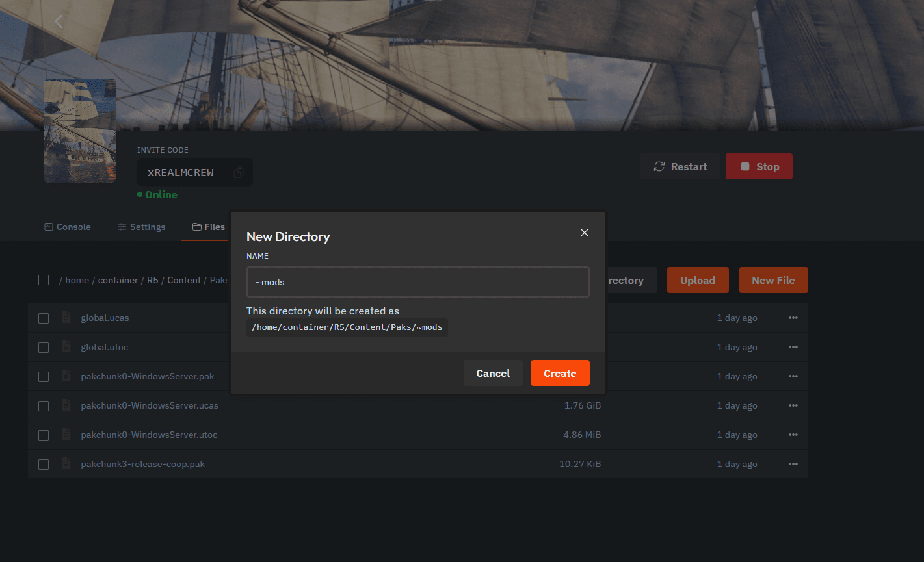Navigate to Content in the breadcrumb path
The height and width of the screenshot is (562, 924).
[184, 280]
